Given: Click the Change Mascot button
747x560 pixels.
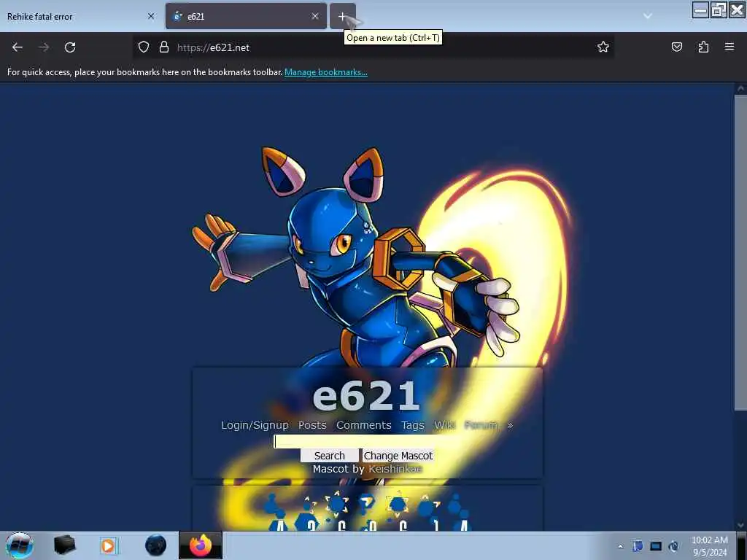Looking at the screenshot, I should coord(398,456).
